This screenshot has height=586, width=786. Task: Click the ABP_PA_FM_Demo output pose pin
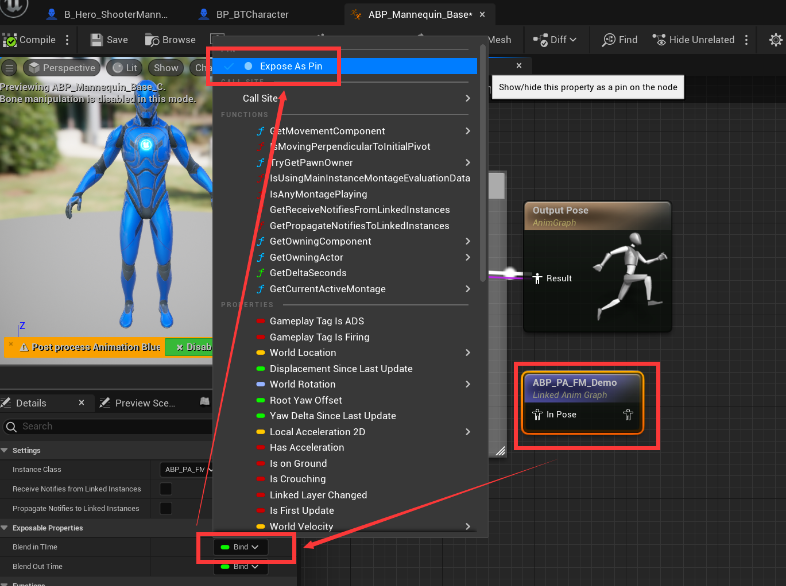[628, 415]
